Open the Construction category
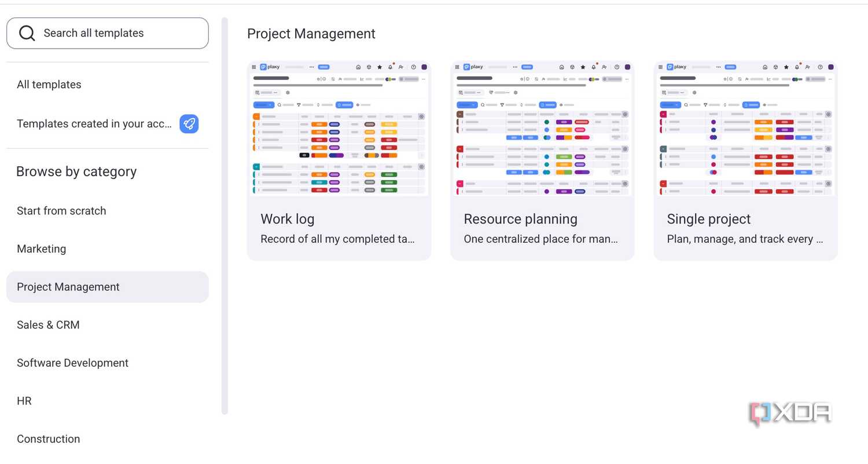868x464 pixels. [x=49, y=439]
